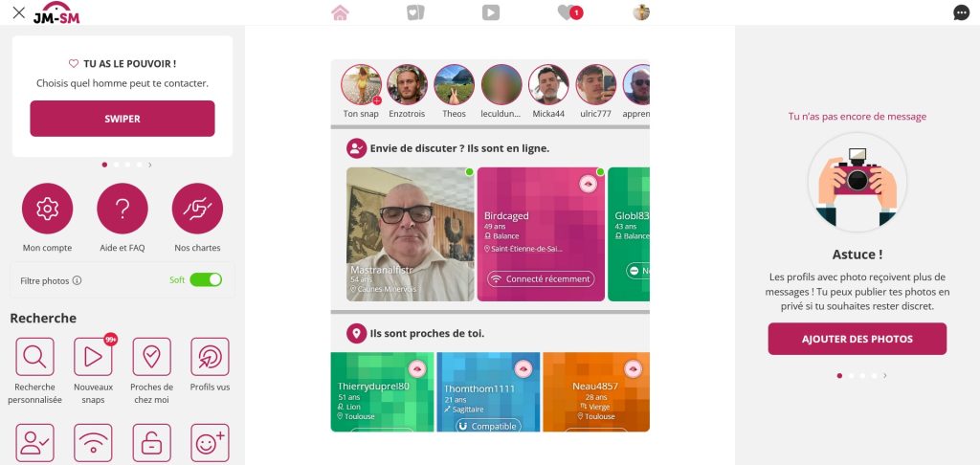Viewport: 980px width, 465px height.
Task: Open the home icon in top navigation
Action: coord(340,12)
